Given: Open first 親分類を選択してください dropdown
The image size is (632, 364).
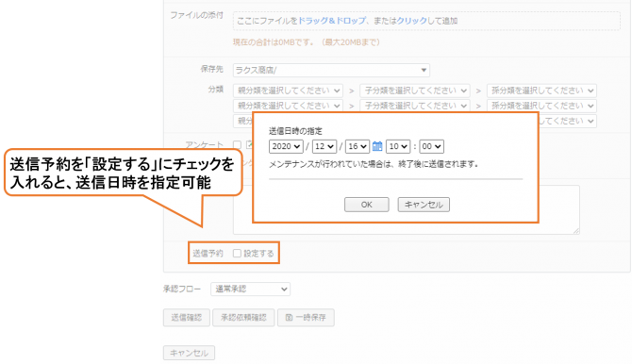Looking at the screenshot, I should coord(288,91).
